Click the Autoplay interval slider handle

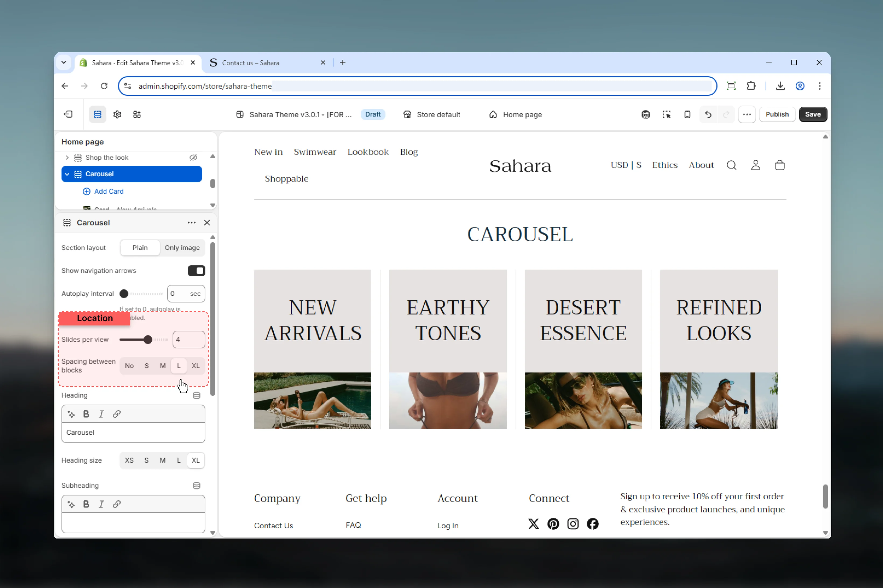pyautogui.click(x=124, y=294)
